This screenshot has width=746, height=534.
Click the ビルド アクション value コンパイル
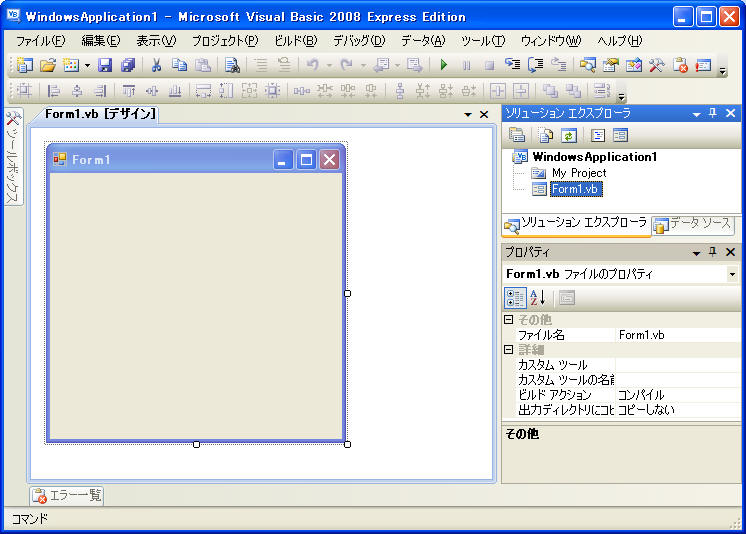coord(677,395)
